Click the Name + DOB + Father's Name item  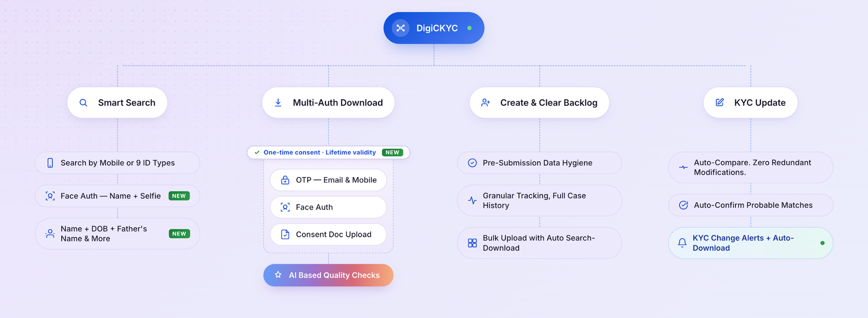118,234
